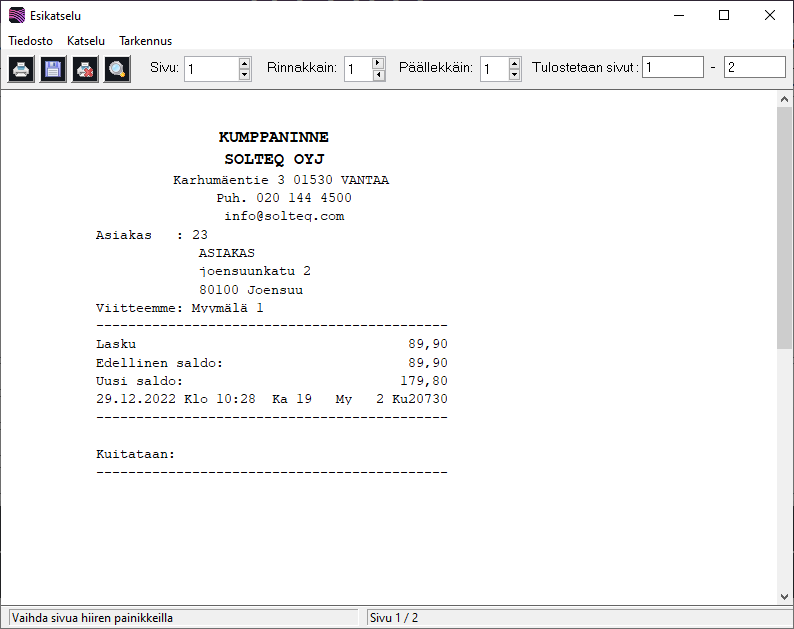794x629 pixels.
Task: Click the print icon in the toolbar
Action: [21, 69]
